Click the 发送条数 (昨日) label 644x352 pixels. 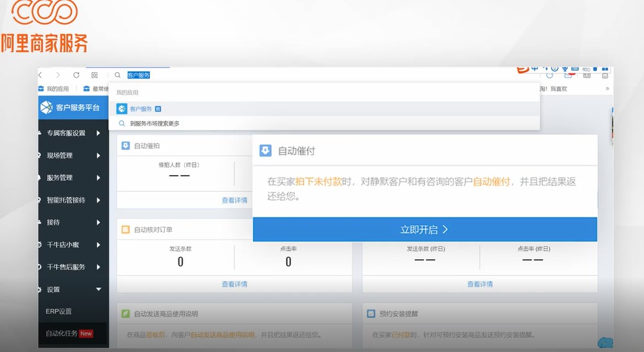tap(426, 248)
